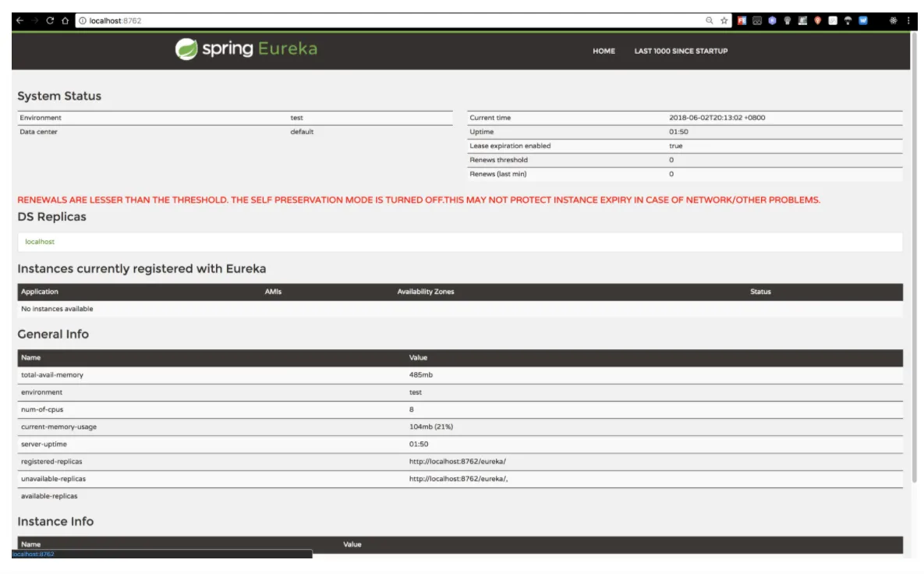The width and height of the screenshot is (924, 574).
Task: Click the zoom magnifier icon in address bar
Action: tap(710, 20)
